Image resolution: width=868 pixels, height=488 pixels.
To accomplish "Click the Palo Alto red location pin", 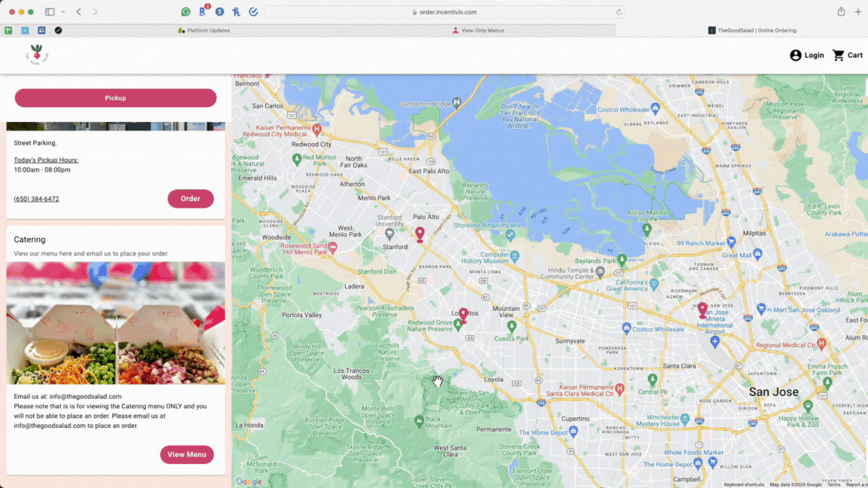I will pos(420,234).
